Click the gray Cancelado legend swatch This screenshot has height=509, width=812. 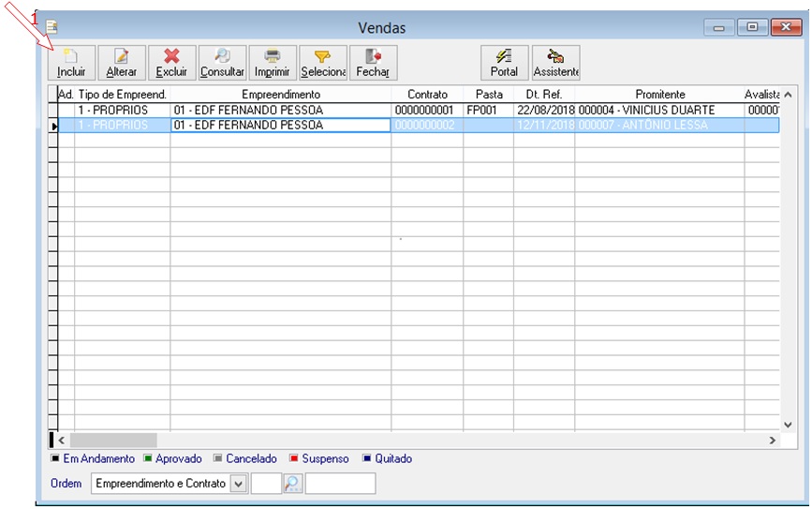point(218,458)
